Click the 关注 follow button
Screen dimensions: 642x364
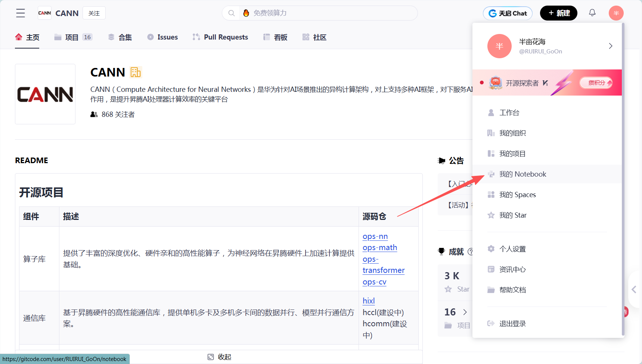(94, 13)
